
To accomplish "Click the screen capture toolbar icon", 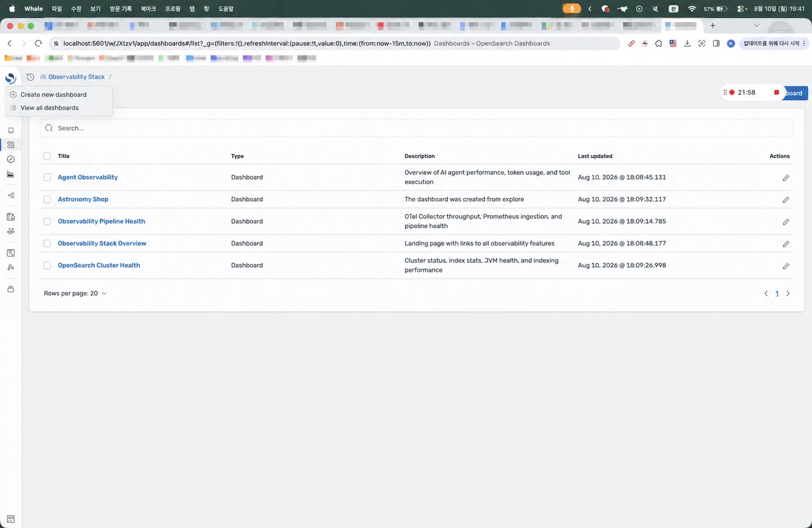I will pos(702,43).
